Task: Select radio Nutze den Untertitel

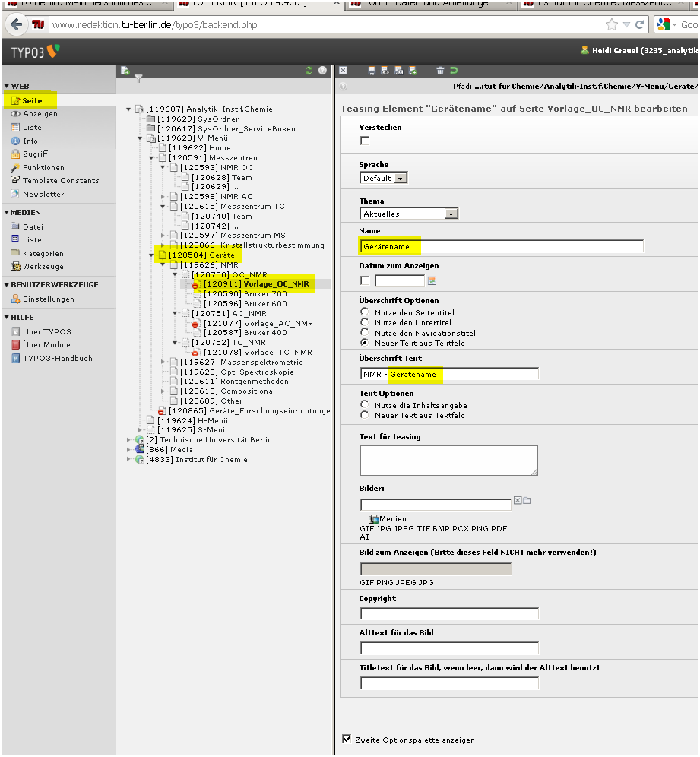Action: coord(365,322)
